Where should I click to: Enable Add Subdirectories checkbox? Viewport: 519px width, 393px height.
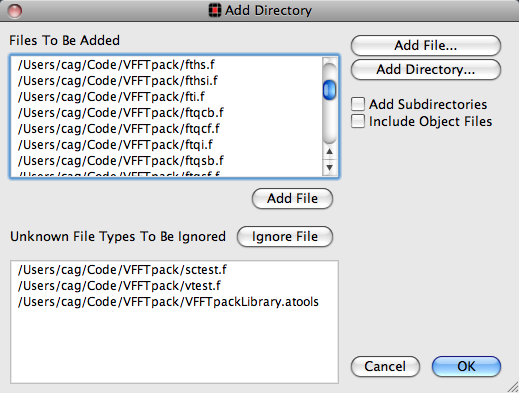pos(358,104)
